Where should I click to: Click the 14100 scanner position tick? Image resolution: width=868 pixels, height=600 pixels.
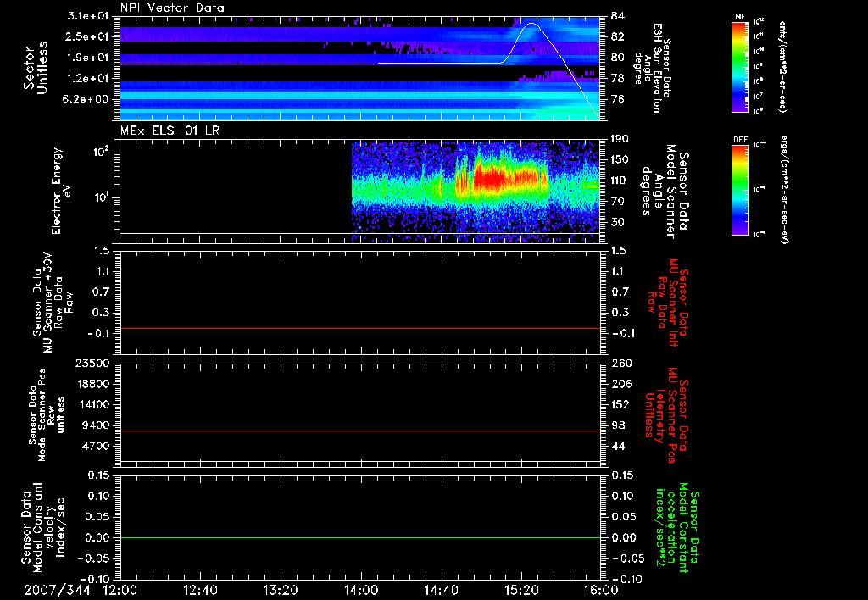coord(93,404)
